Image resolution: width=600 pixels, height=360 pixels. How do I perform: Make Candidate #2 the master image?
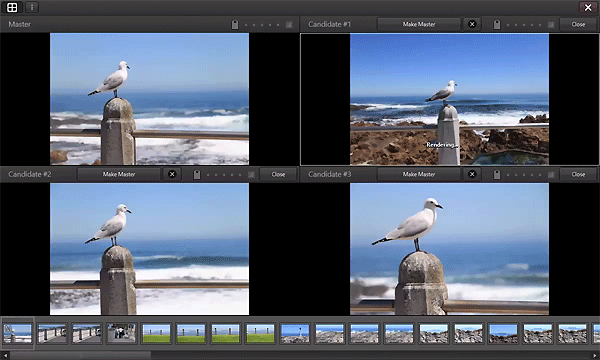(119, 174)
